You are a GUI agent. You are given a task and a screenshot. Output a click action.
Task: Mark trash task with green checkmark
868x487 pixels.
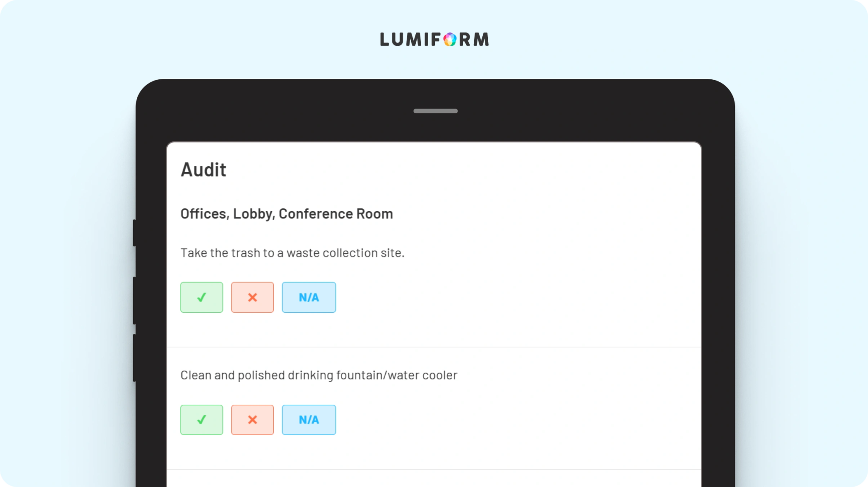(x=201, y=297)
